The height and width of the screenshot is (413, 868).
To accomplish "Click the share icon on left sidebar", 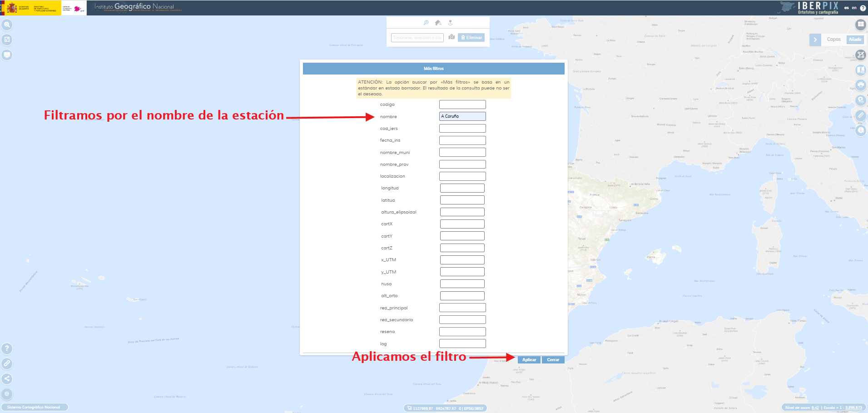I will [x=7, y=378].
